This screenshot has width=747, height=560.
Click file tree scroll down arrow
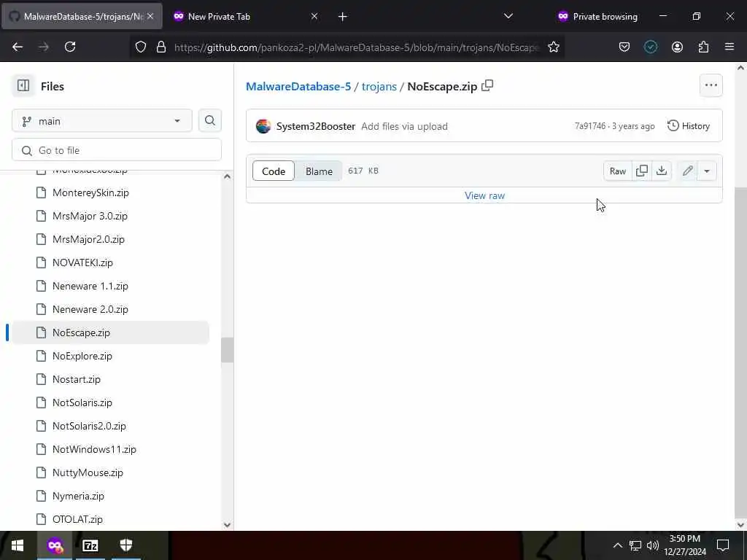tap(228, 525)
